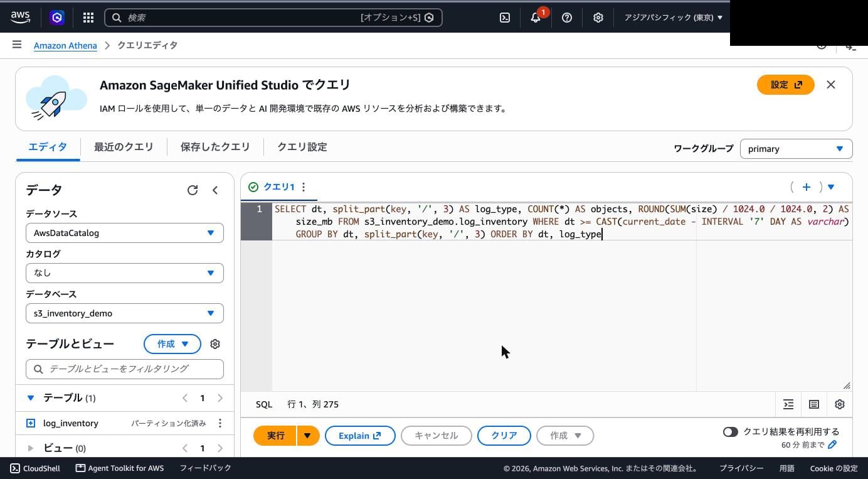
Task: Open the データベース s3_inventory_demo dropdown
Action: click(x=125, y=313)
